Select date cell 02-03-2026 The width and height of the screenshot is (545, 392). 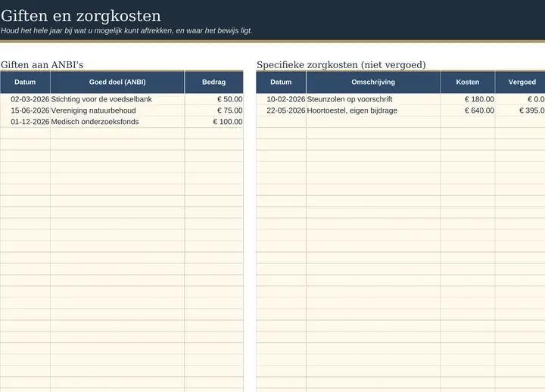pyautogui.click(x=25, y=99)
